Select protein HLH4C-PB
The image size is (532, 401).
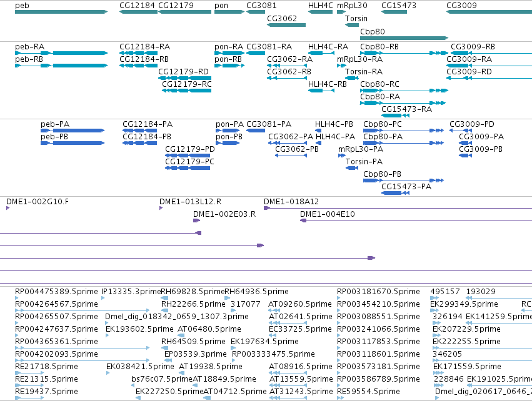point(334,124)
